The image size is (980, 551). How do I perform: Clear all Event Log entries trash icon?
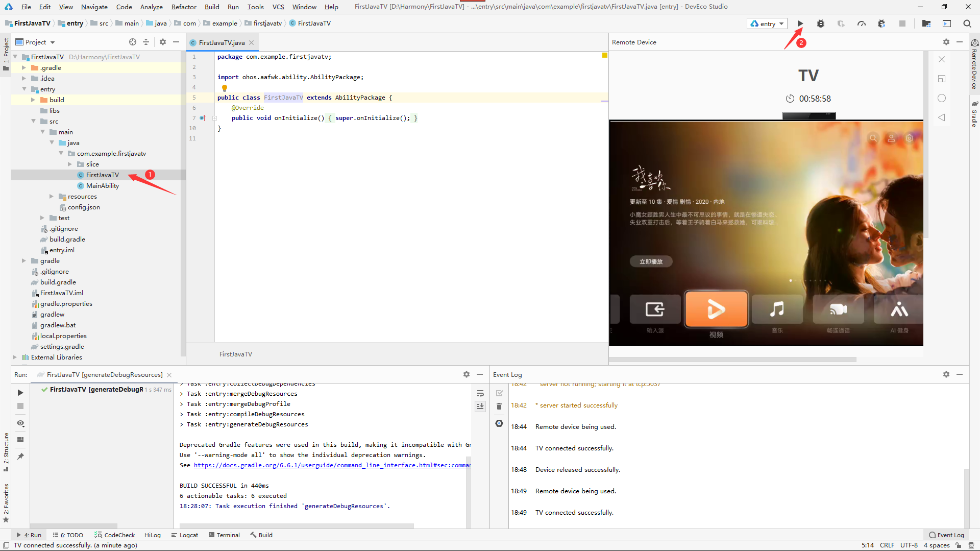coord(499,406)
